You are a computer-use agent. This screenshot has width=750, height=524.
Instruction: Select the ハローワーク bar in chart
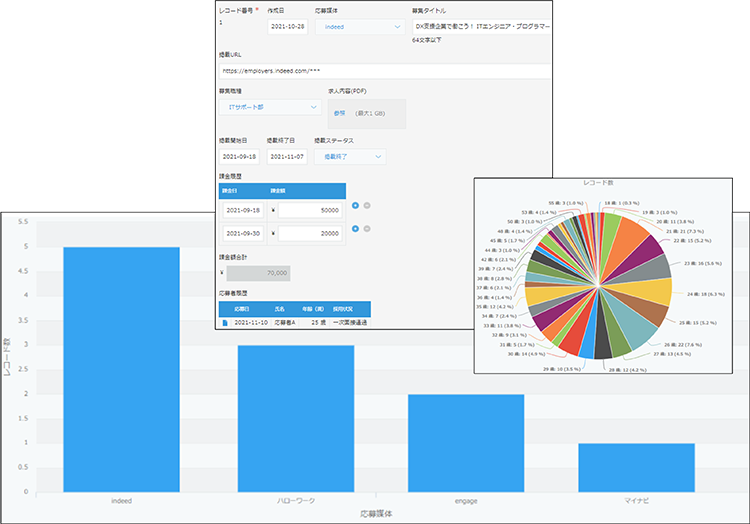(296, 419)
